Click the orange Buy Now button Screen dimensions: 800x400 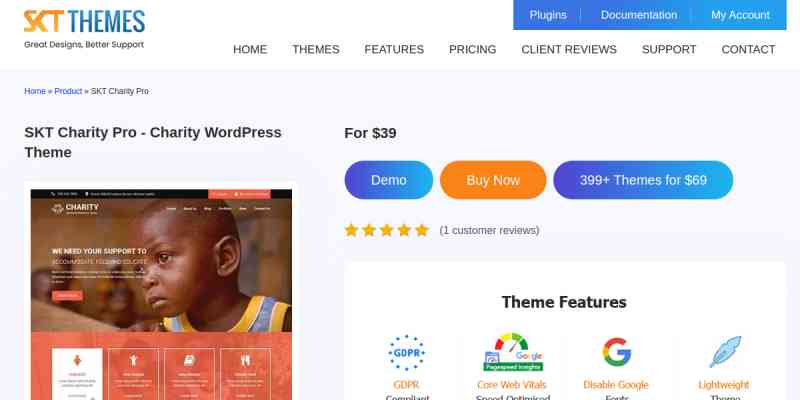[493, 180]
